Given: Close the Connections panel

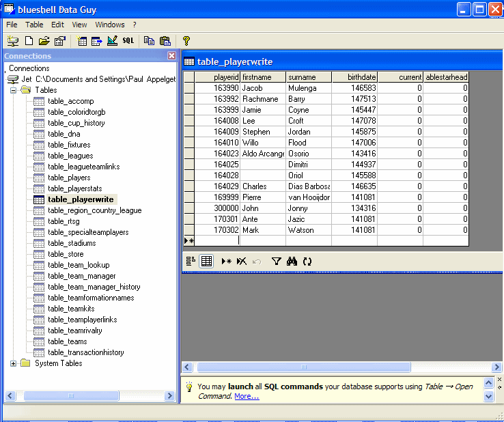Looking at the screenshot, I should click(171, 56).
